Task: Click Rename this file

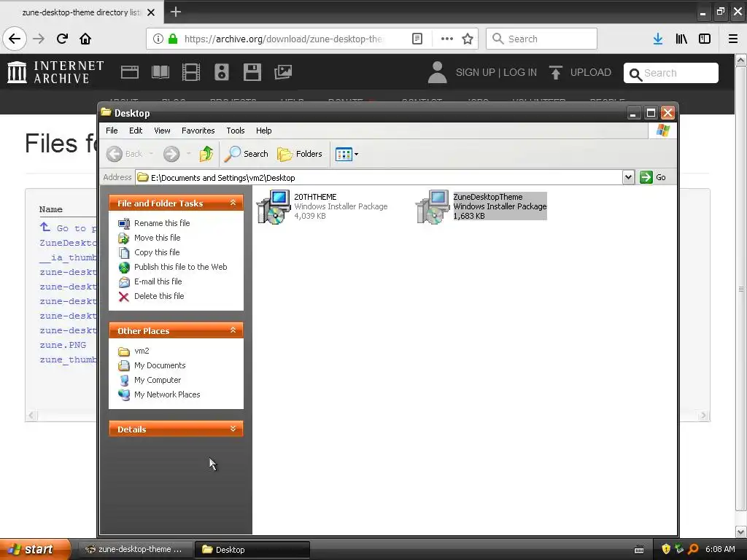Action: 162,223
